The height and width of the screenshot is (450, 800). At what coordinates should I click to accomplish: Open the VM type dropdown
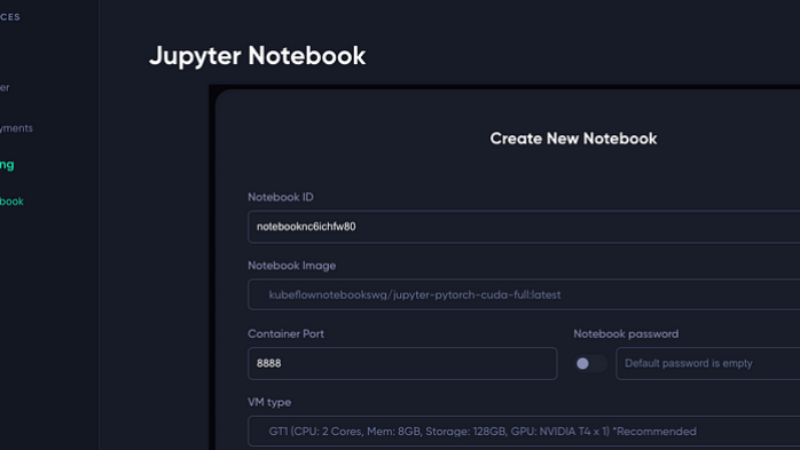coord(524,431)
